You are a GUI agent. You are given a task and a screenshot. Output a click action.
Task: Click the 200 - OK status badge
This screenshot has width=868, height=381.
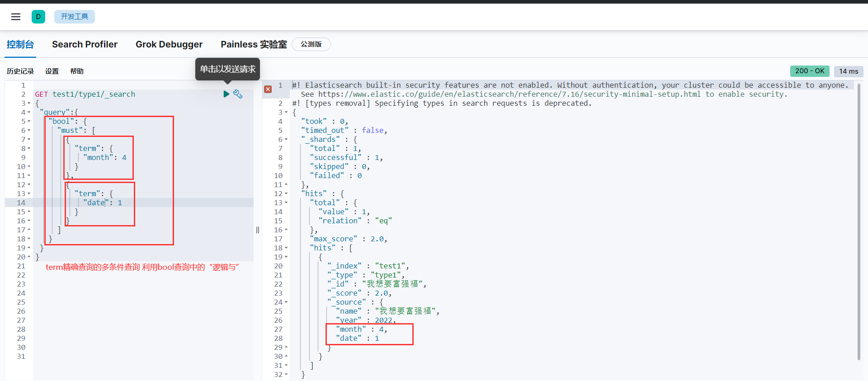click(810, 71)
